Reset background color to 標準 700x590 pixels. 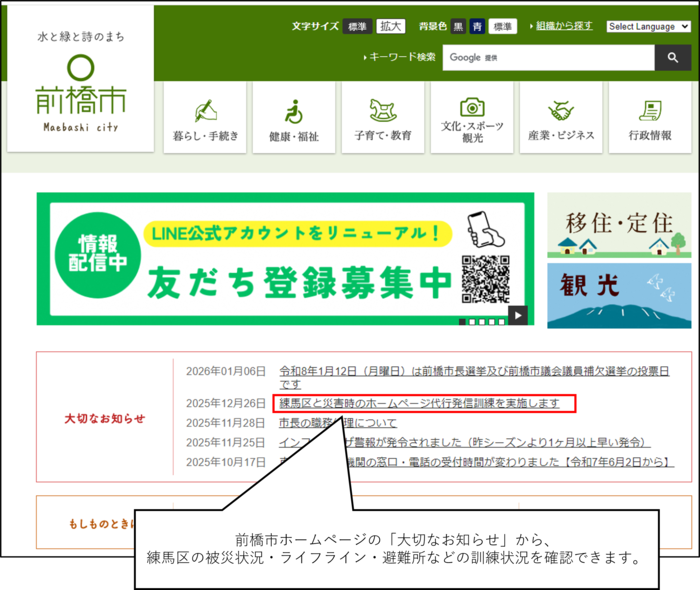(503, 27)
